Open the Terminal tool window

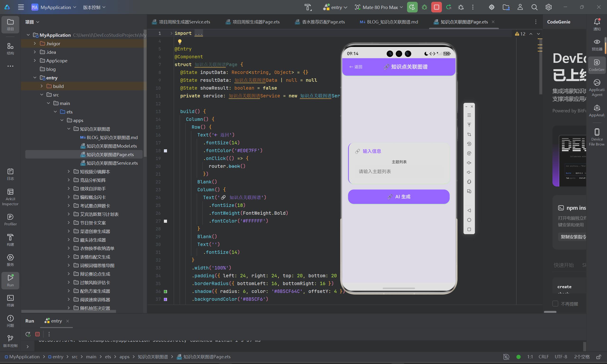pos(10,301)
